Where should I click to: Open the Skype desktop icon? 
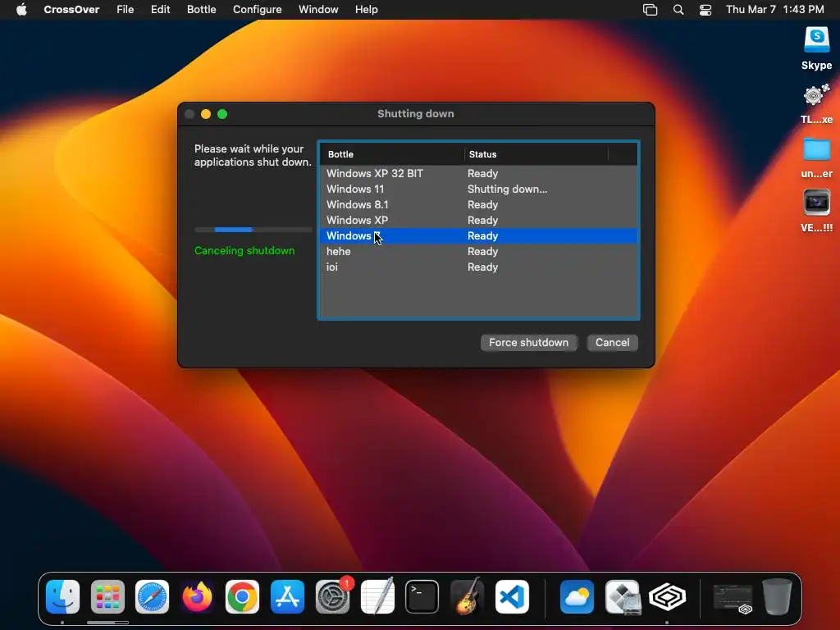click(816, 48)
